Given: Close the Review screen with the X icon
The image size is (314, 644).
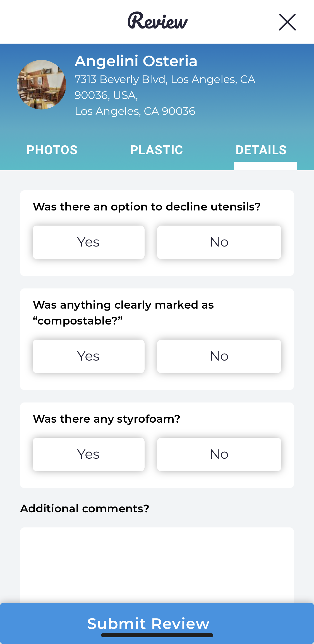Looking at the screenshot, I should (287, 22).
